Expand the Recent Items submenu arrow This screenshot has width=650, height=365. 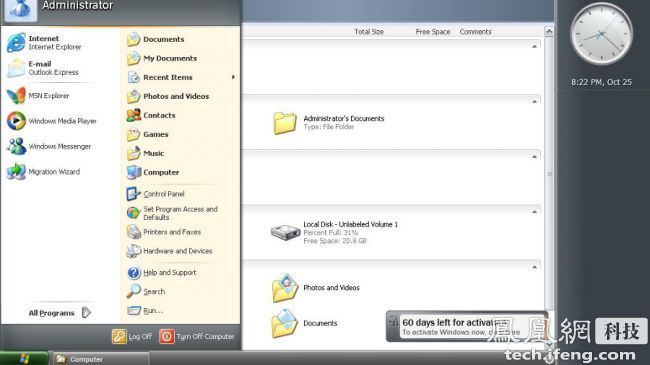[x=233, y=77]
